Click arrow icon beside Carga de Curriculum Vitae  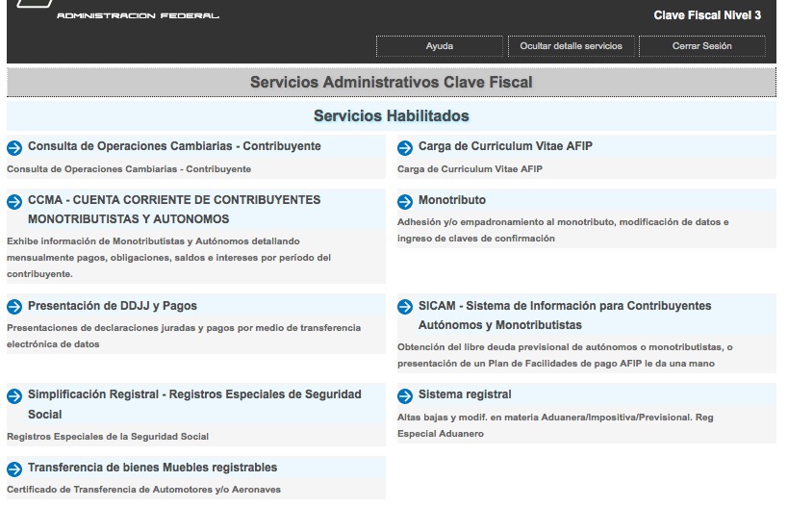click(405, 148)
